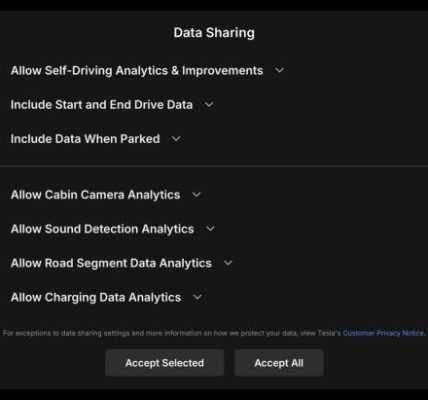
Task: Click the divider line above Cabin Camera Analytics
Action: [214, 165]
